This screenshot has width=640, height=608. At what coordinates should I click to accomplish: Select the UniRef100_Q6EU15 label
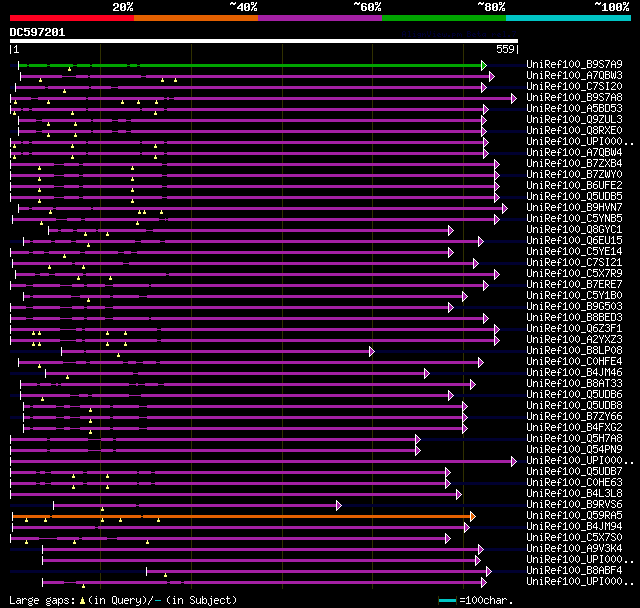574,240
